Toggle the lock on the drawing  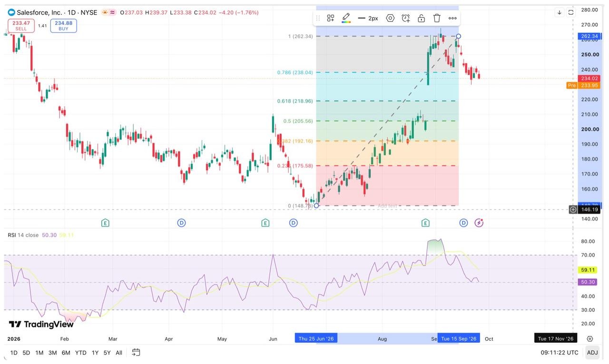(422, 18)
